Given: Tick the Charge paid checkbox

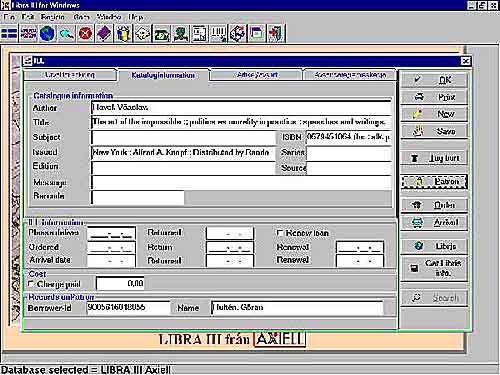Looking at the screenshot, I should tap(31, 284).
